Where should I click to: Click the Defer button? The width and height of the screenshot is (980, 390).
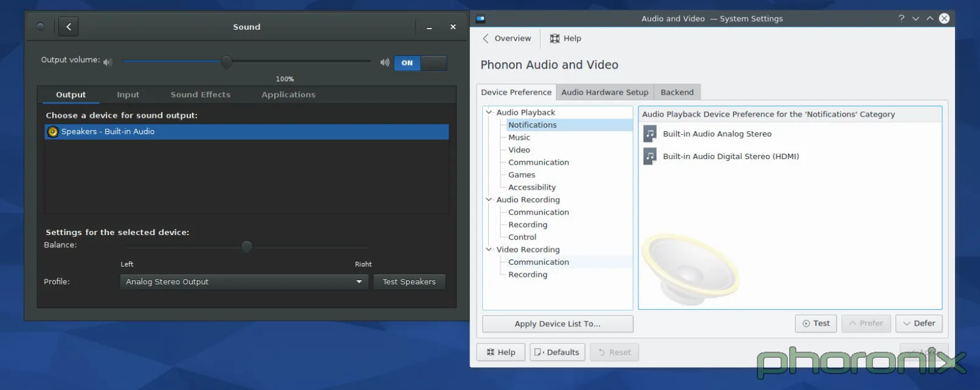919,323
